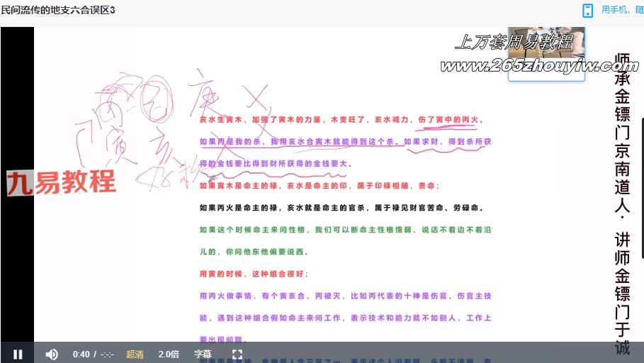Open the 用手机 link
Viewport: 644px width, 363px height.
point(622,10)
